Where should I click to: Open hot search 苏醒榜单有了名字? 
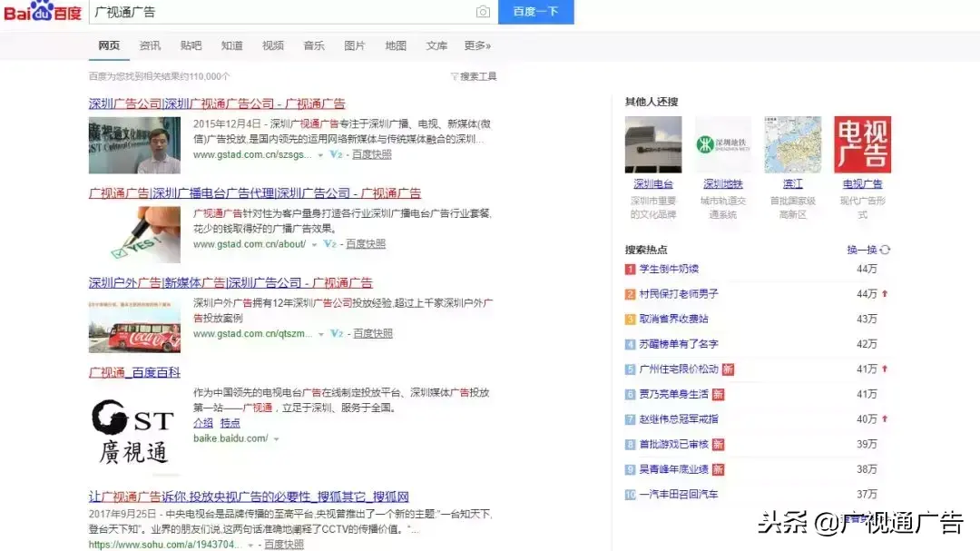point(679,344)
